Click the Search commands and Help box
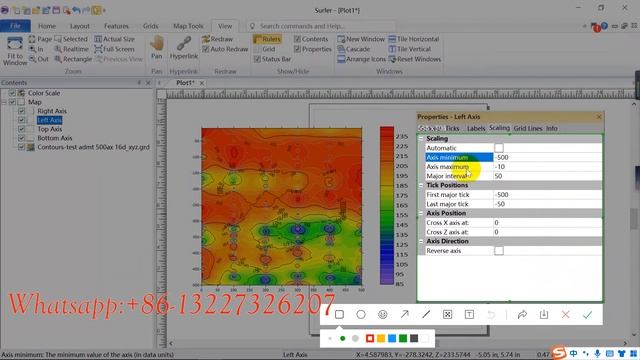Screen dimensions: 640x360 pos(320,26)
